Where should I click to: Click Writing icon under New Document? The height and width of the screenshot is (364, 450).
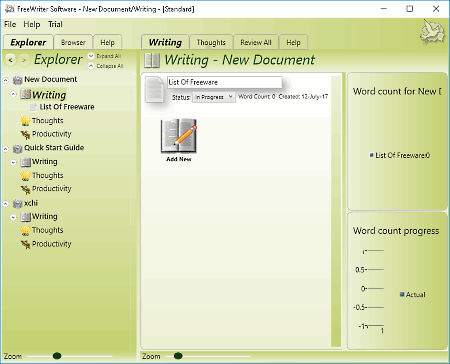point(25,94)
